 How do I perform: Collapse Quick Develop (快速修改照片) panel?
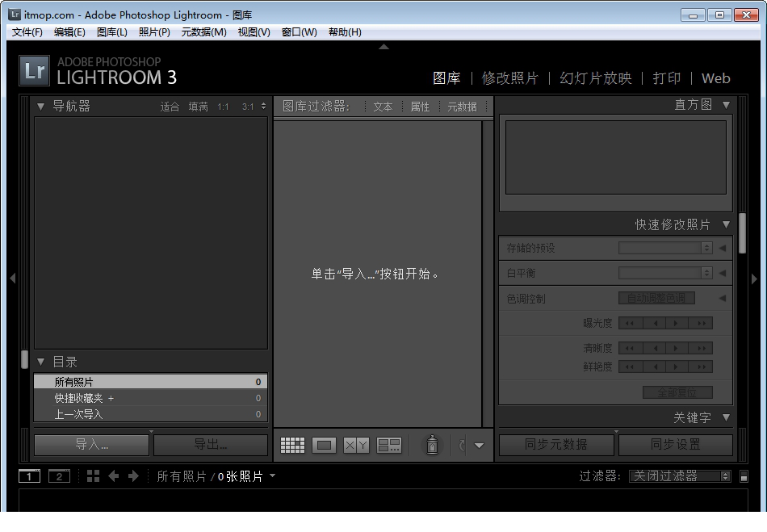pos(727,224)
